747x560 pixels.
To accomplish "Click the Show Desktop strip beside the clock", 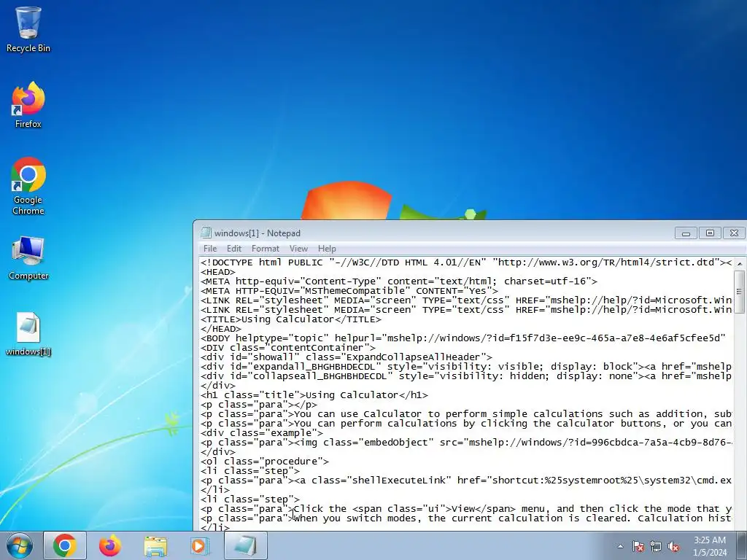I will tap(743, 545).
